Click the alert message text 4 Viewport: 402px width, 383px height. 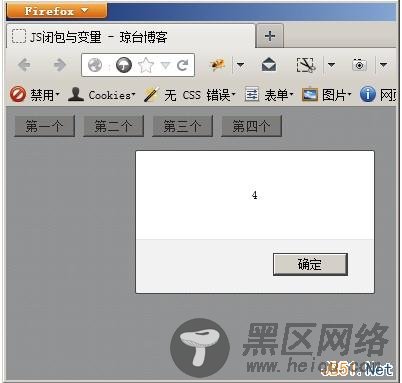point(255,195)
